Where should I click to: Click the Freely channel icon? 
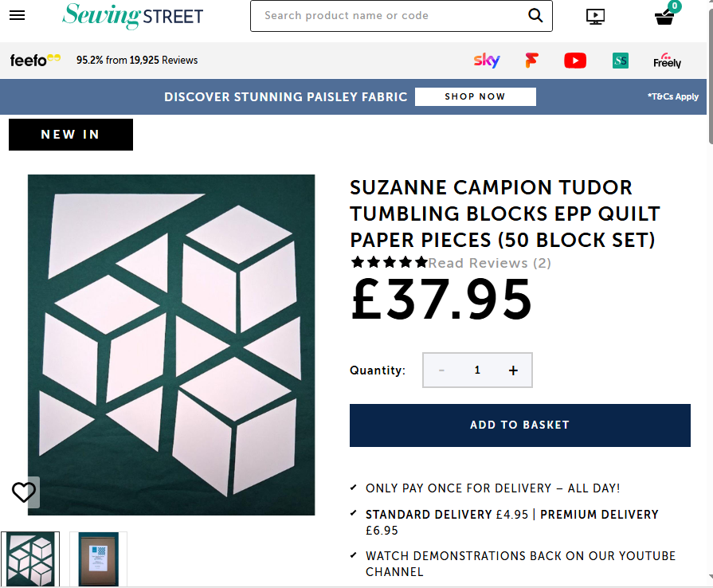(x=667, y=61)
